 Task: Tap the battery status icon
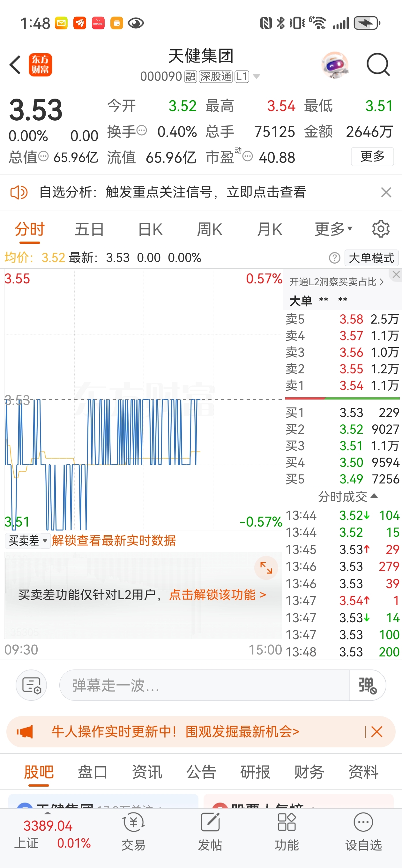click(x=367, y=23)
